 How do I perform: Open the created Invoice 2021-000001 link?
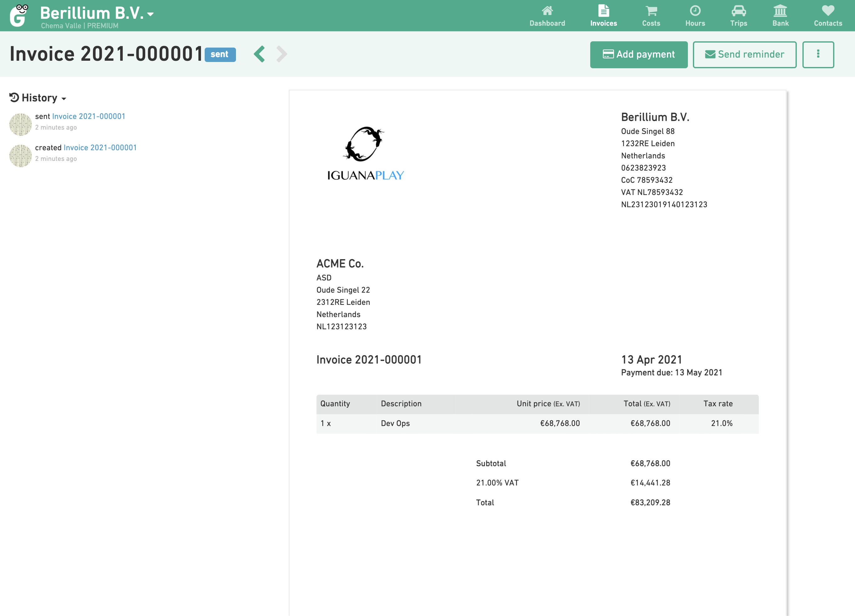(x=100, y=148)
